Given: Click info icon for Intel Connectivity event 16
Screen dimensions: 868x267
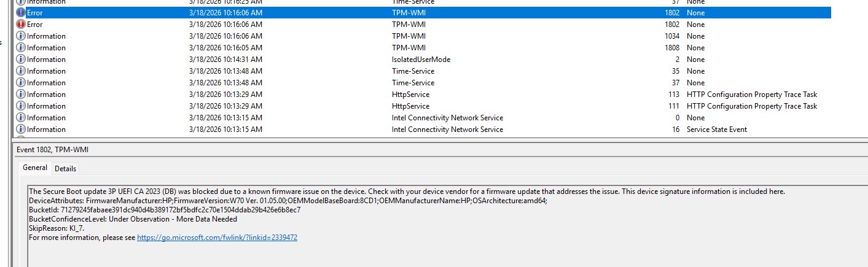Looking at the screenshot, I should (21, 130).
